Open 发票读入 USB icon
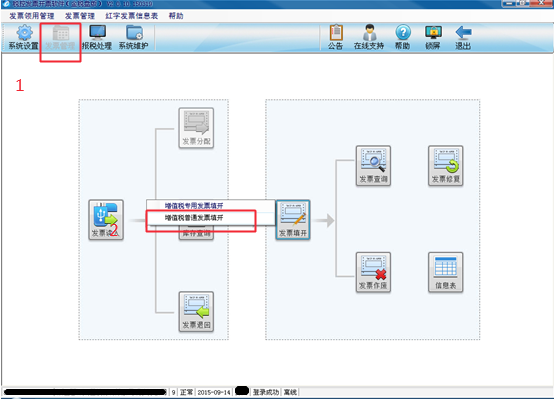The height and width of the screenshot is (399, 555). click(106, 220)
